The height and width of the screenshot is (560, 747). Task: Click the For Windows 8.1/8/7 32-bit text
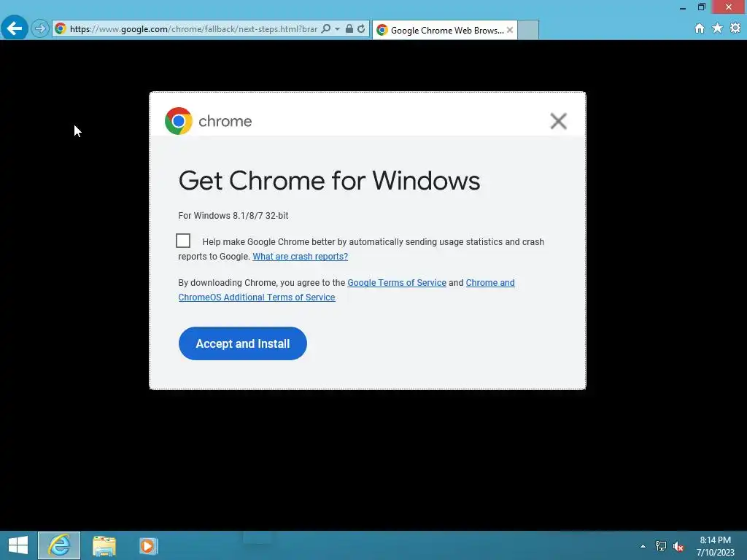tap(233, 216)
